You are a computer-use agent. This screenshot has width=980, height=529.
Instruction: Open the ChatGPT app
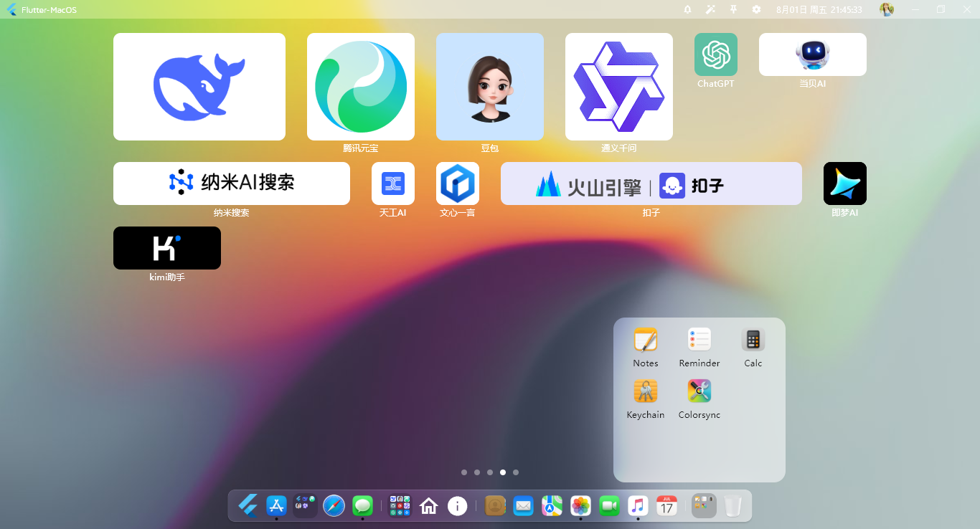click(x=715, y=54)
